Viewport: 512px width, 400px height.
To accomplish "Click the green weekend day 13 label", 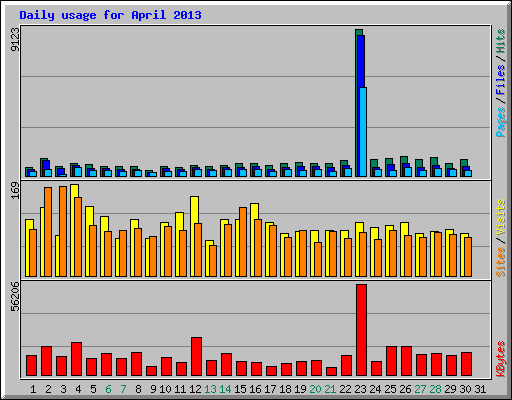I will coord(210,389).
